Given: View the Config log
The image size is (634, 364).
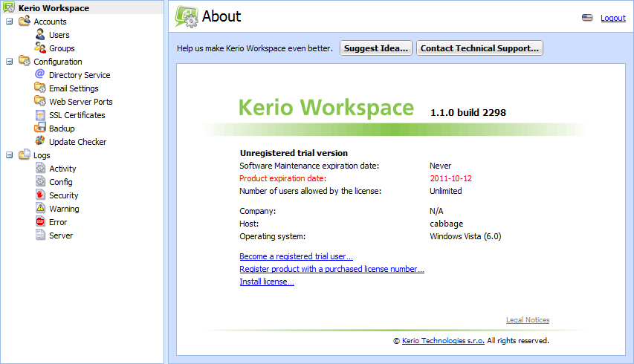Looking at the screenshot, I should click(61, 182).
